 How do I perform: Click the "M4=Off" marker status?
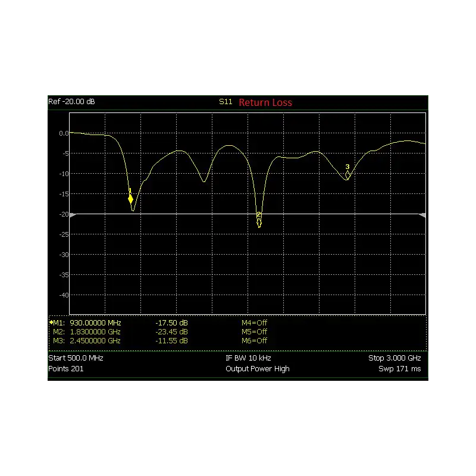click(x=255, y=322)
